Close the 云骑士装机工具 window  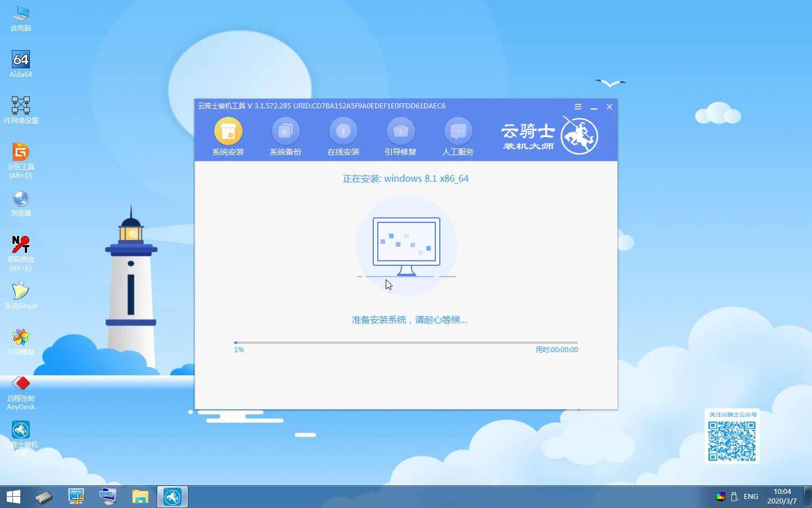pos(610,107)
